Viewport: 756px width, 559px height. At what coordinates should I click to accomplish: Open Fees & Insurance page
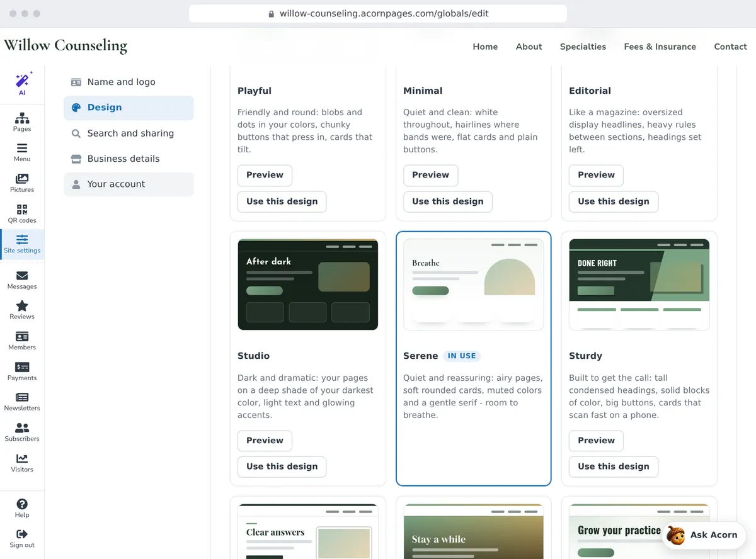coord(660,47)
